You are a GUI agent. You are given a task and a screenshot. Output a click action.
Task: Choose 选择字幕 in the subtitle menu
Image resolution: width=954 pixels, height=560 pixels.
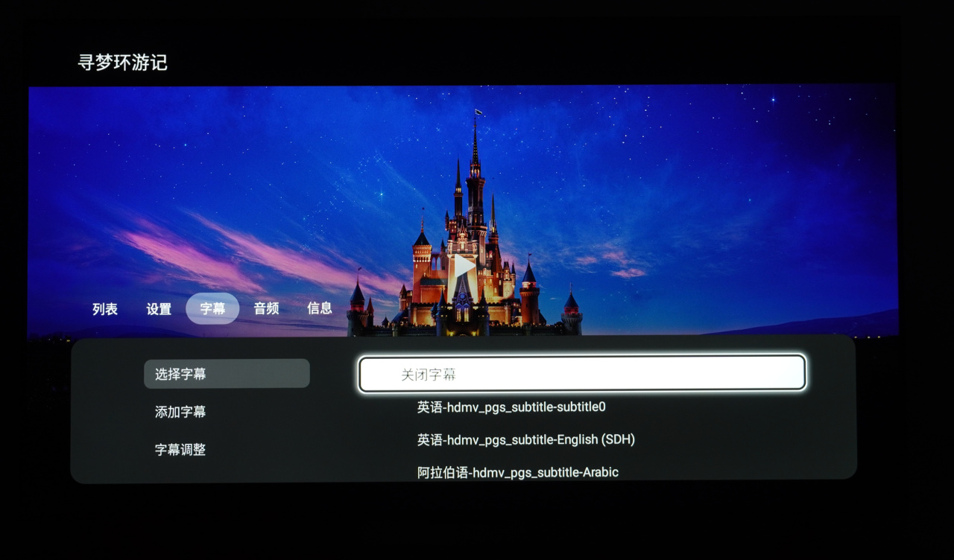pyautogui.click(x=227, y=374)
